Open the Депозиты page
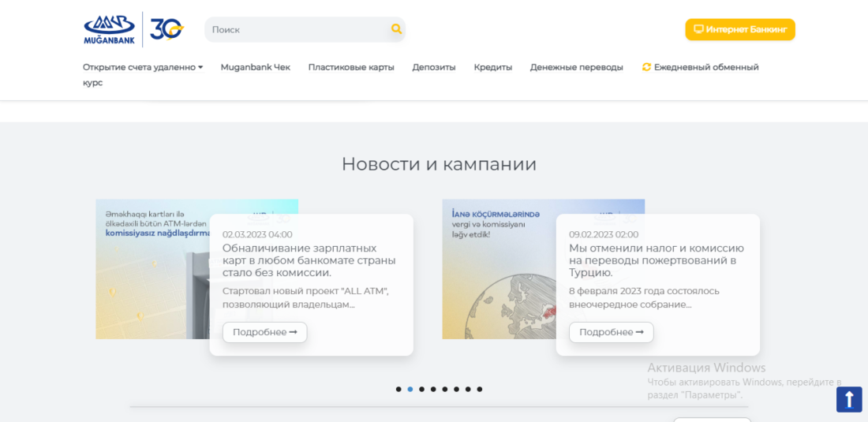Image resolution: width=868 pixels, height=422 pixels. (434, 67)
